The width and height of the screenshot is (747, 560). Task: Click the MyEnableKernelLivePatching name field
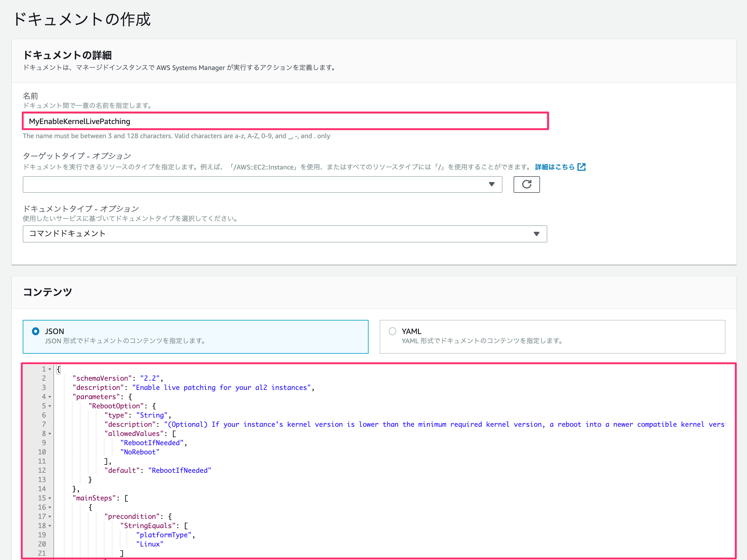285,121
